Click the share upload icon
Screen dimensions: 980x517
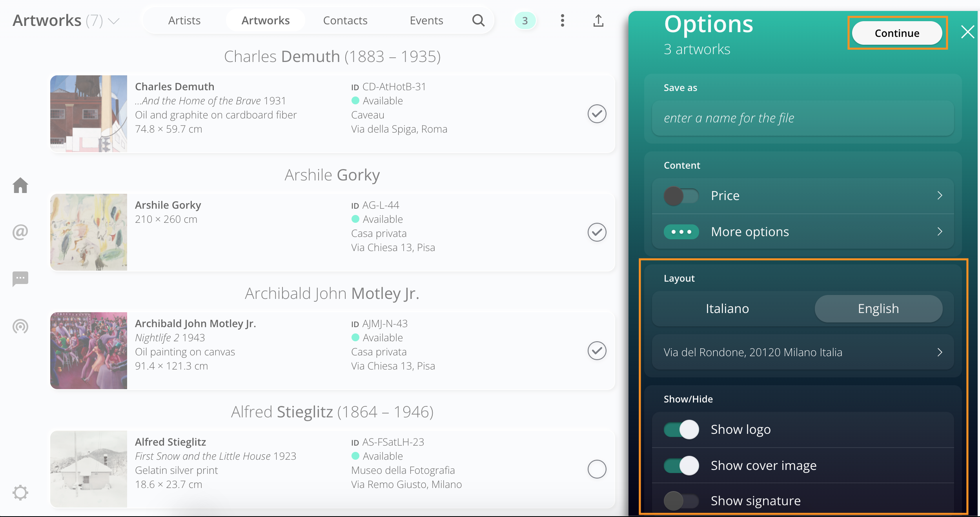click(x=598, y=20)
